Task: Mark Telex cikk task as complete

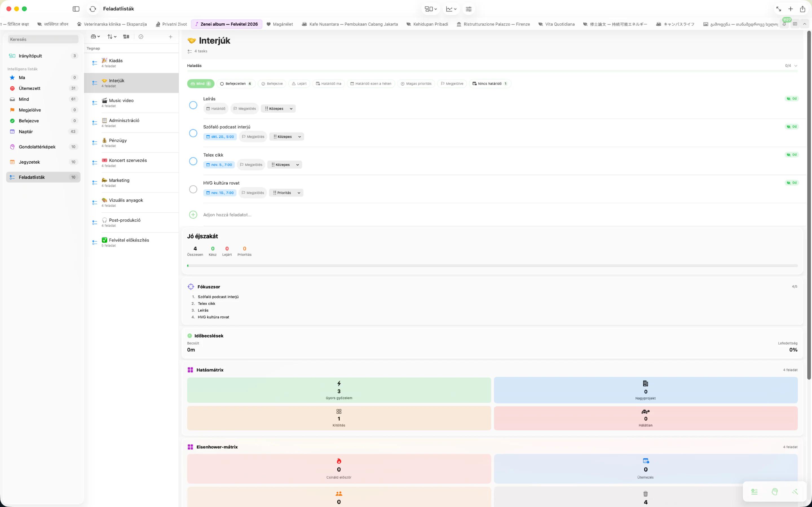Action: pyautogui.click(x=193, y=161)
